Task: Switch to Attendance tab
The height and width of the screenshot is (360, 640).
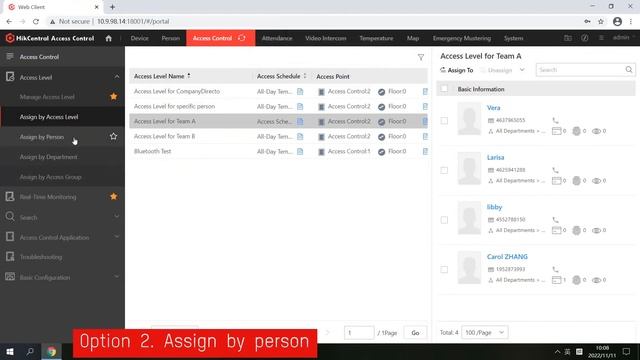Action: 277,38
